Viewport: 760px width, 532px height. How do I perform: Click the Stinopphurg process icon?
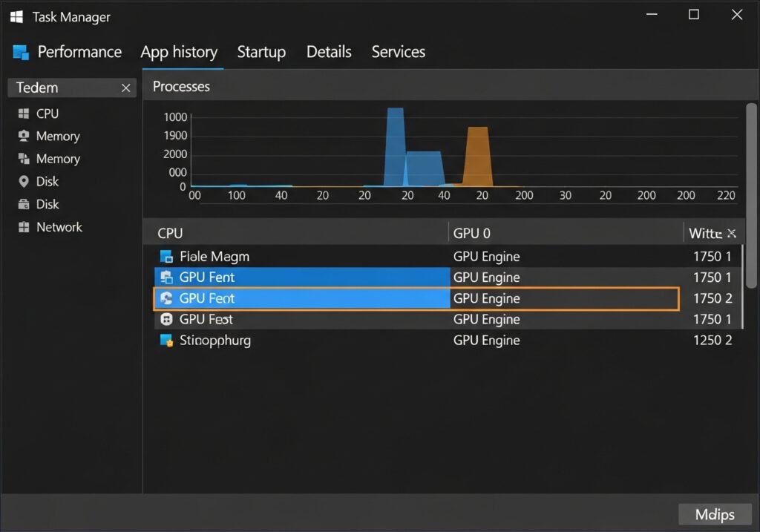[x=166, y=340]
